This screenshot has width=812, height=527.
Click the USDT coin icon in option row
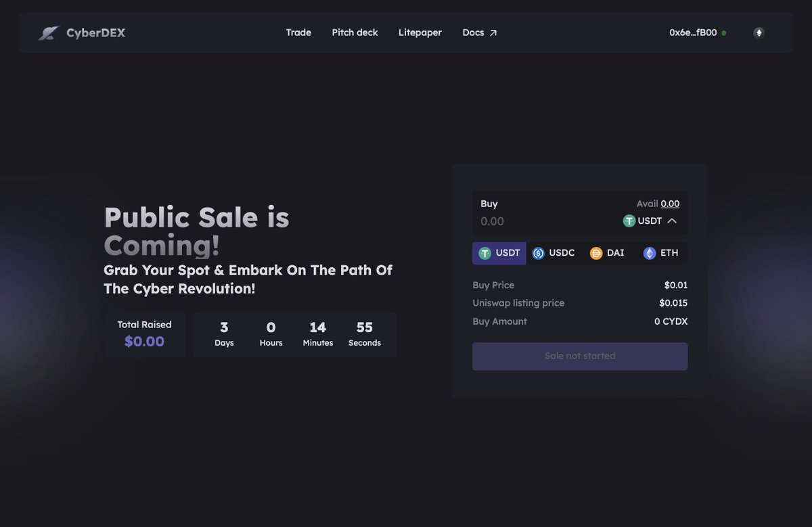click(x=484, y=253)
